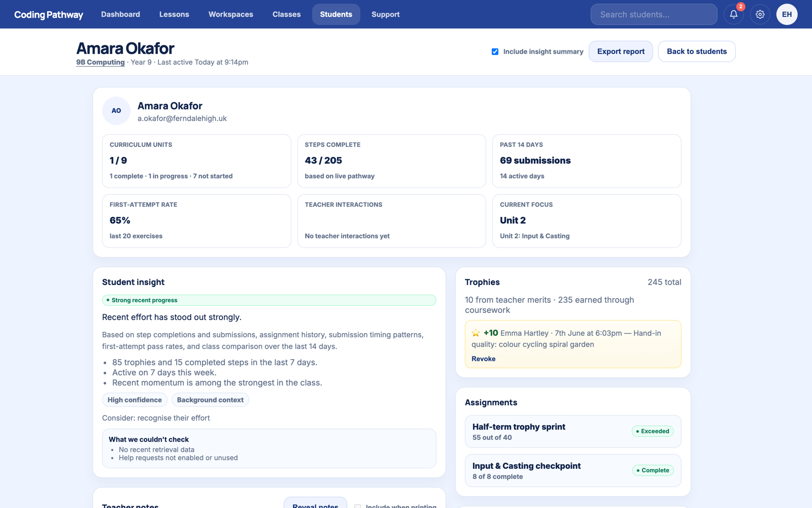Screen dimensions: 812x508
Task: Click the Consider: recognise their effort text
Action: click(156, 418)
